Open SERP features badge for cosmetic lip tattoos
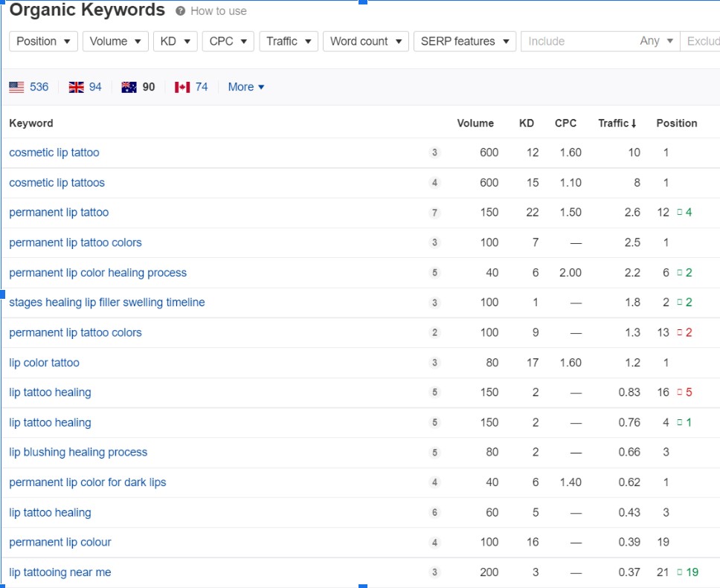The width and height of the screenshot is (720, 588). tap(434, 183)
